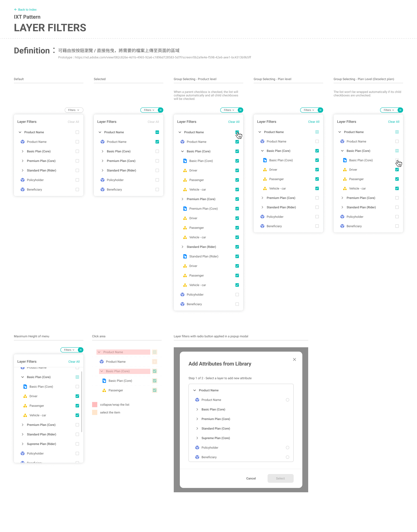Select the Product Name radio button in modal

pyautogui.click(x=287, y=400)
